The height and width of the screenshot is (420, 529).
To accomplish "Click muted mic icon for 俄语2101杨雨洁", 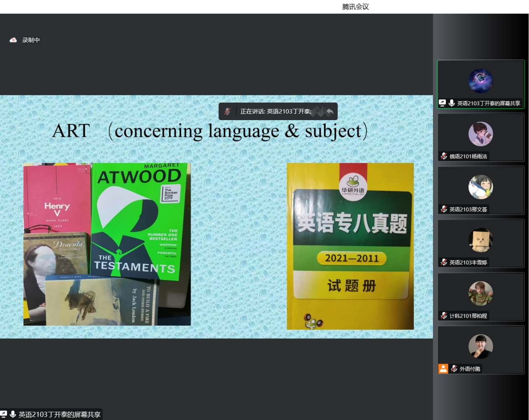I will click(444, 156).
